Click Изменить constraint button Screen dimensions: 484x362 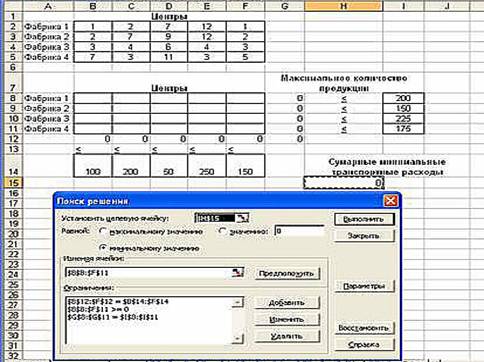(287, 319)
